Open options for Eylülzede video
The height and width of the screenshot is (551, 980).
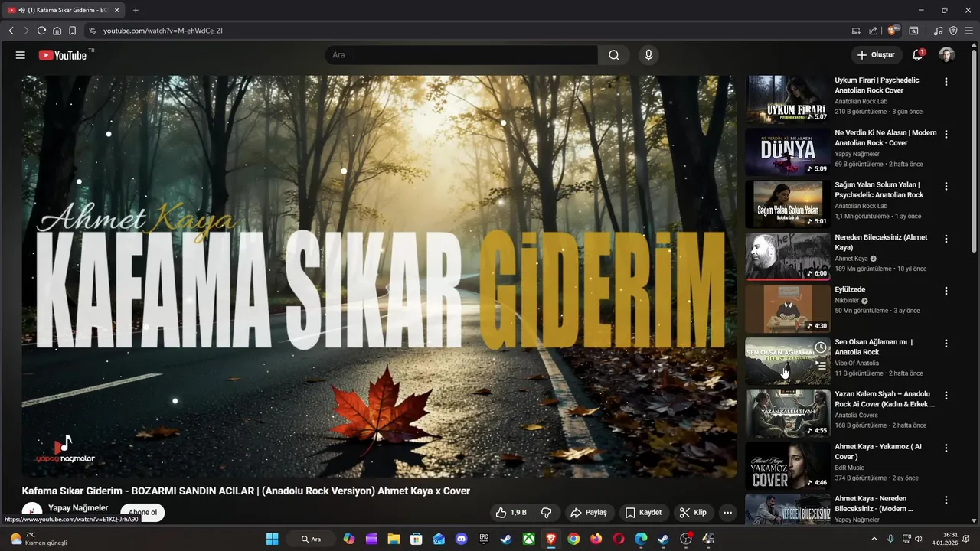(x=946, y=291)
